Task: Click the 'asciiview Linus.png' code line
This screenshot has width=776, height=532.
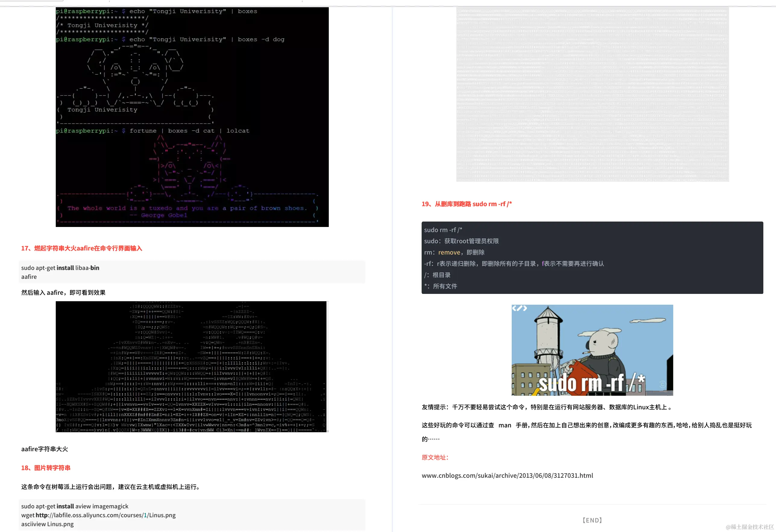Action: point(47,524)
